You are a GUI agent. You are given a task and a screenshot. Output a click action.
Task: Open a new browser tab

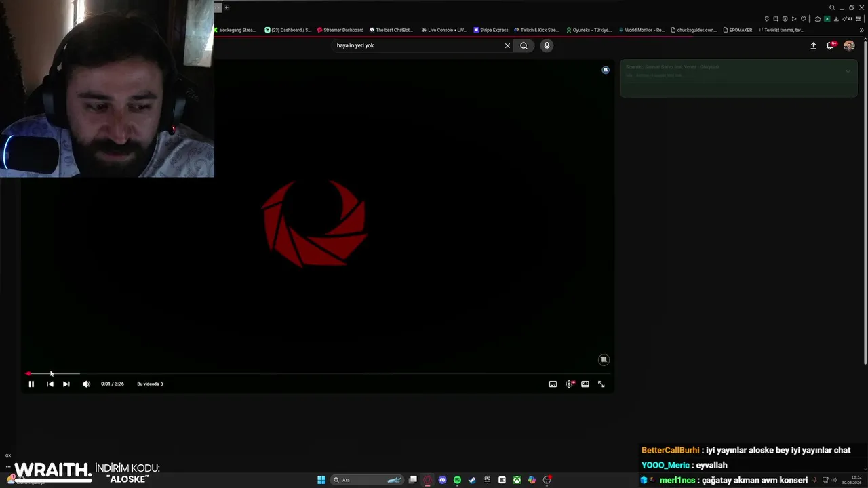(x=226, y=7)
